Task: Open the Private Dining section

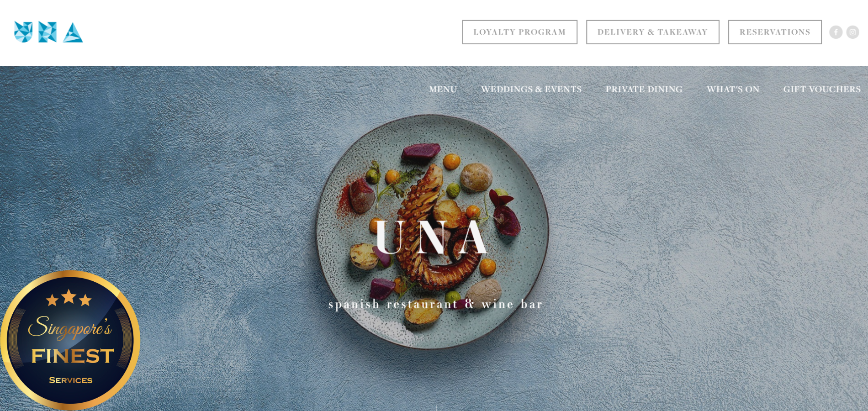Action: (644, 89)
